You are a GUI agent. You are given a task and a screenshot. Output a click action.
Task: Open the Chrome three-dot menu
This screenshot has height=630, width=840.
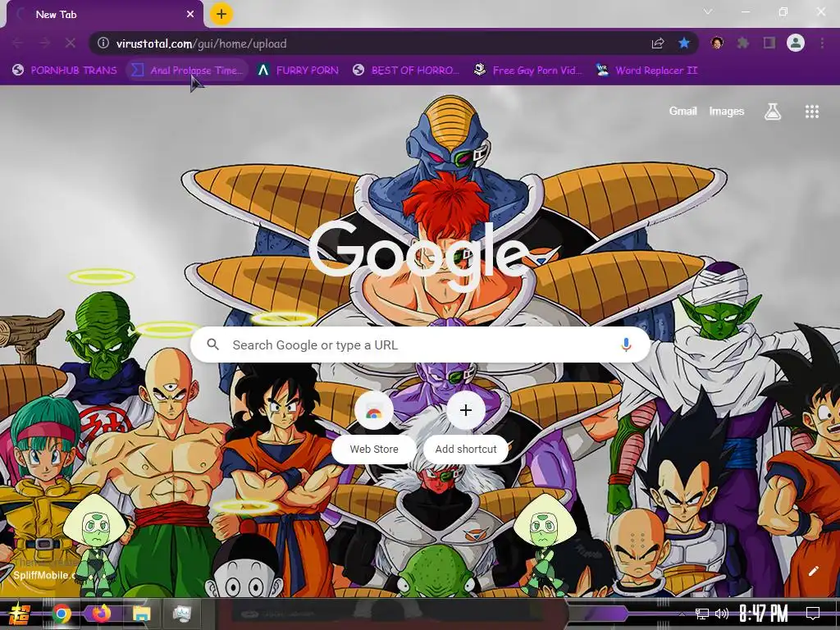click(822, 43)
